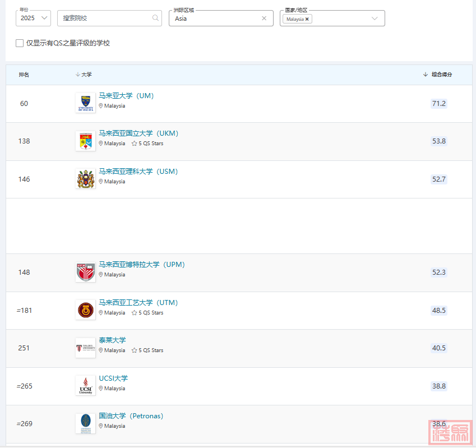
Task: Click rank 146 in the ranking column
Action: (24, 179)
